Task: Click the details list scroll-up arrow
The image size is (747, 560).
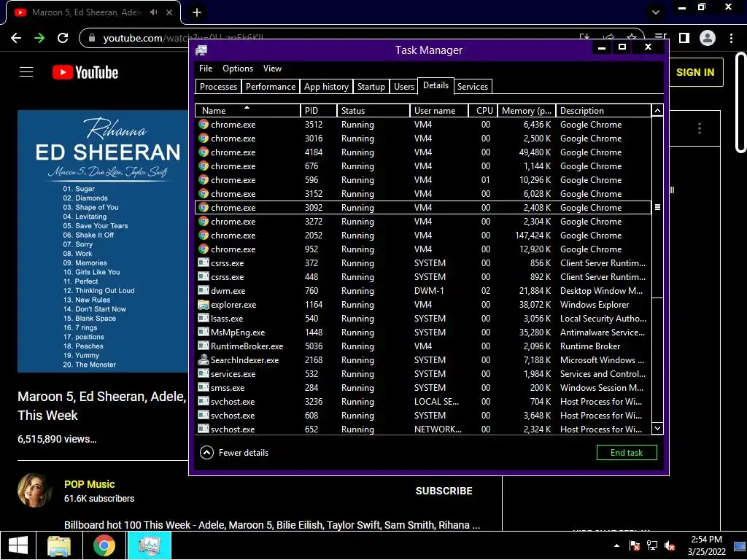Action: (657, 111)
